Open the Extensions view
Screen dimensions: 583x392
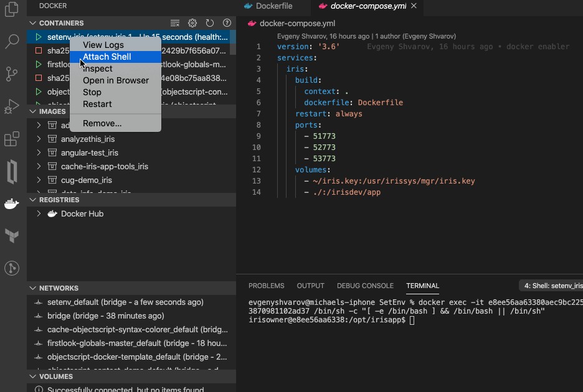pyautogui.click(x=12, y=139)
